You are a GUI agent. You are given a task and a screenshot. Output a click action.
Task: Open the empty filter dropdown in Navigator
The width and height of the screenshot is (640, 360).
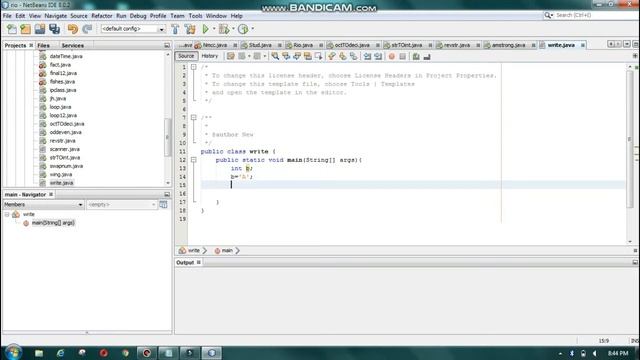(x=153, y=204)
